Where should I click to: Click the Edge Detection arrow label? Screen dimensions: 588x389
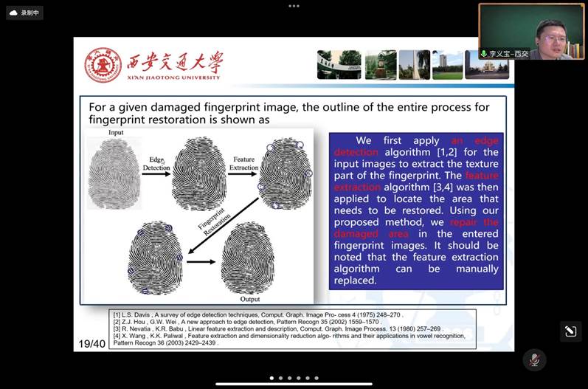156,164
